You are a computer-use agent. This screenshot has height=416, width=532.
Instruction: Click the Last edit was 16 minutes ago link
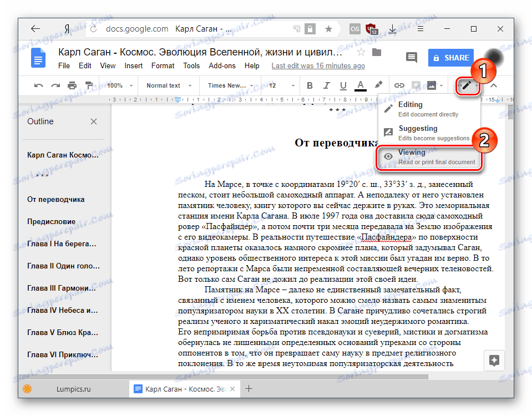[x=318, y=66]
